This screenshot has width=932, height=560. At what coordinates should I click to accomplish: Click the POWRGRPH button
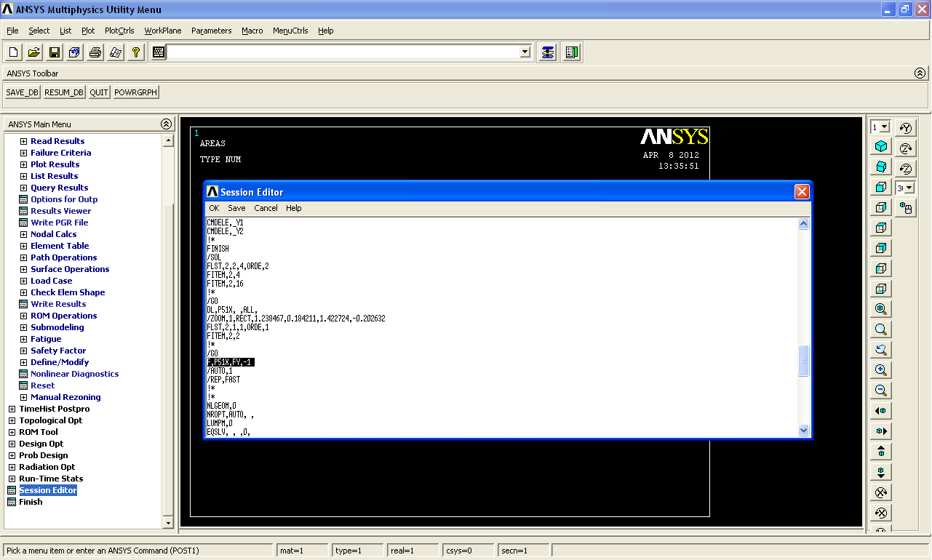pyautogui.click(x=136, y=92)
